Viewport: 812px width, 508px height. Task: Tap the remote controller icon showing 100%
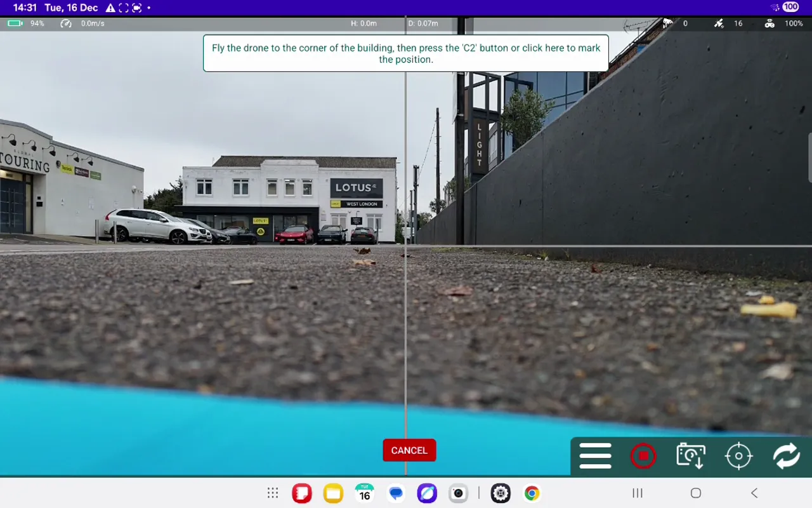(x=769, y=23)
